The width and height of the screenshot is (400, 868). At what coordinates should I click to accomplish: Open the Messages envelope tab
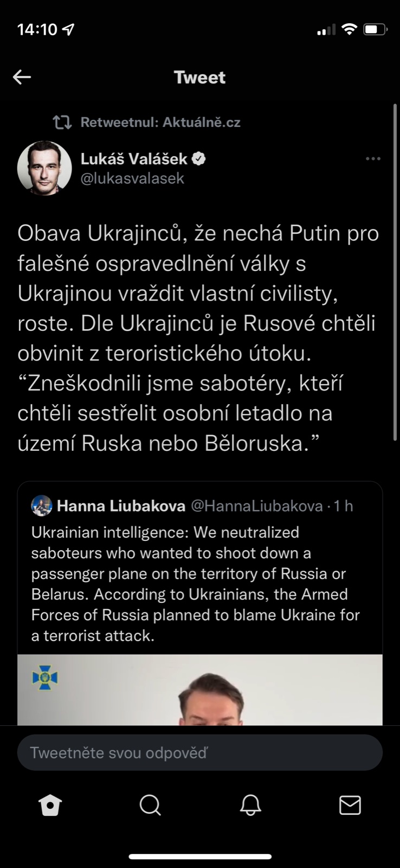click(350, 805)
